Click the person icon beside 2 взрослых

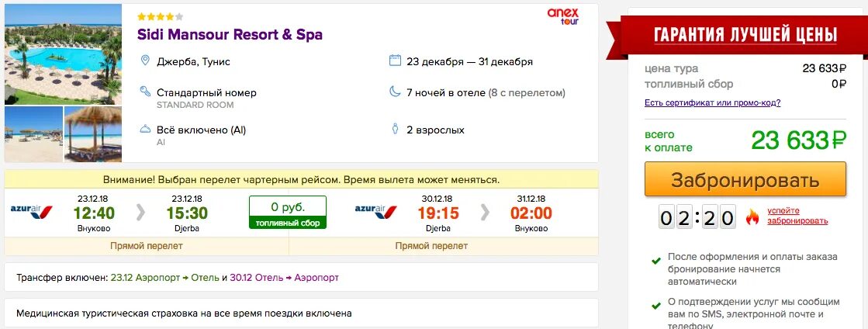pos(395,129)
